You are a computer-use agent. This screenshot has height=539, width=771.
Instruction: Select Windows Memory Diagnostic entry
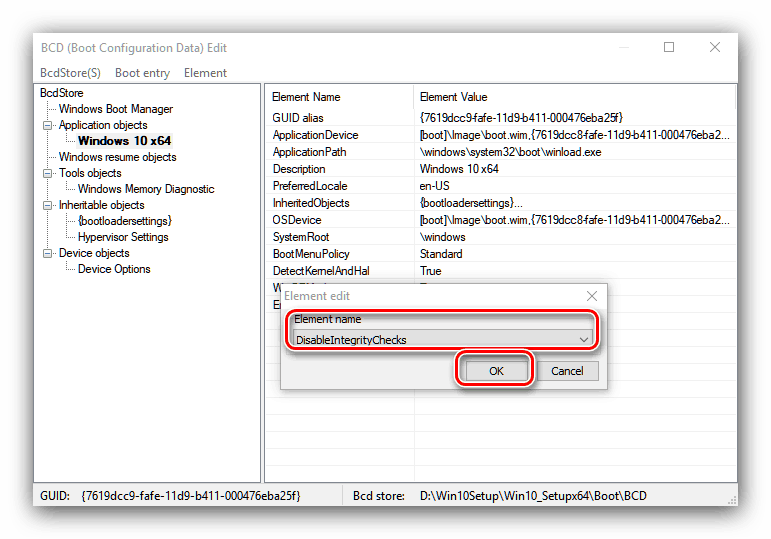coord(146,189)
